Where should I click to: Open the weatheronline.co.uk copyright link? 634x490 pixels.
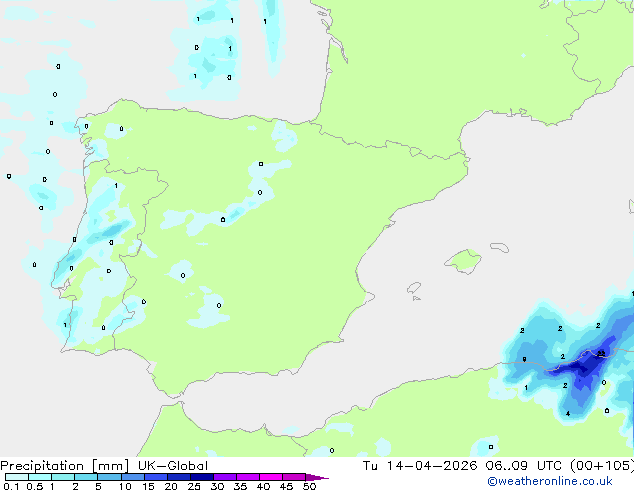tap(550, 481)
